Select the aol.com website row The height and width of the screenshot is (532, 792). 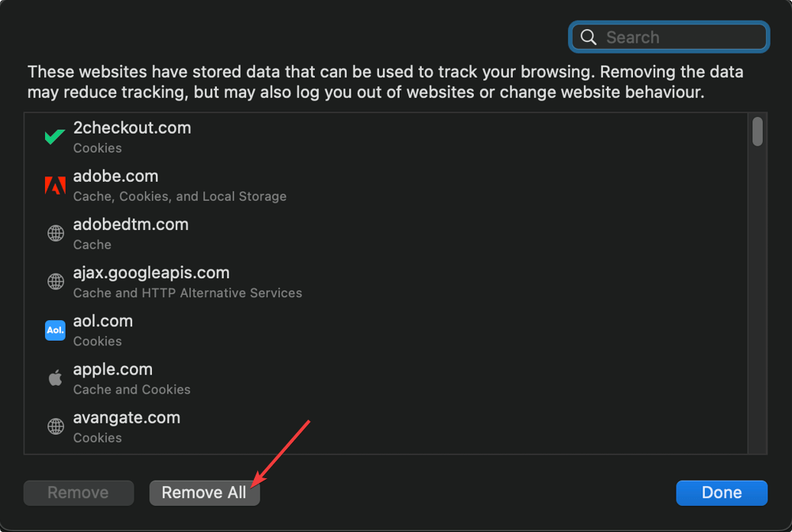(386, 330)
